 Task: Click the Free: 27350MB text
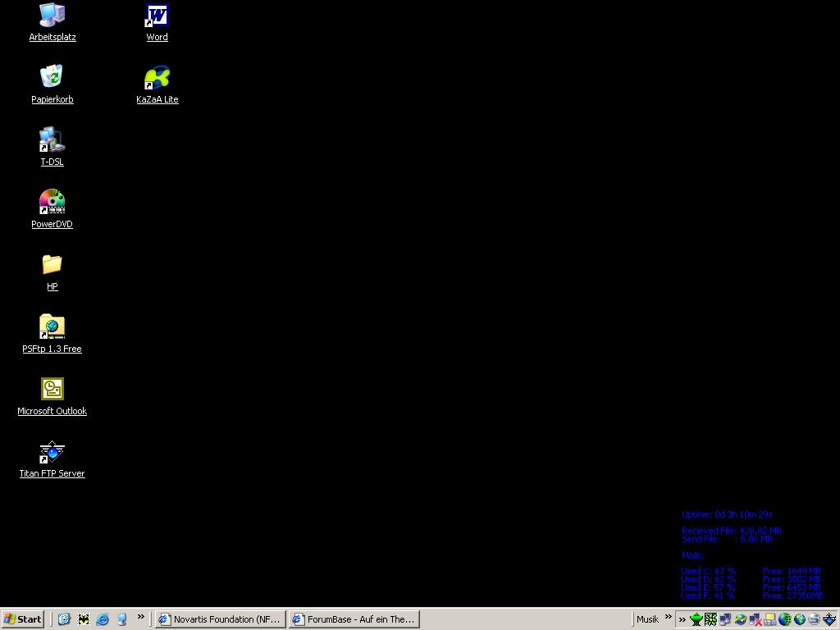pyautogui.click(x=793, y=596)
